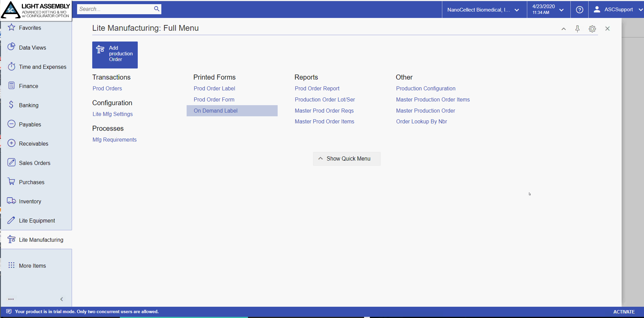Image resolution: width=644 pixels, height=318 pixels.
Task: Click the sidebar ellipsis options icon
Action: 11,299
